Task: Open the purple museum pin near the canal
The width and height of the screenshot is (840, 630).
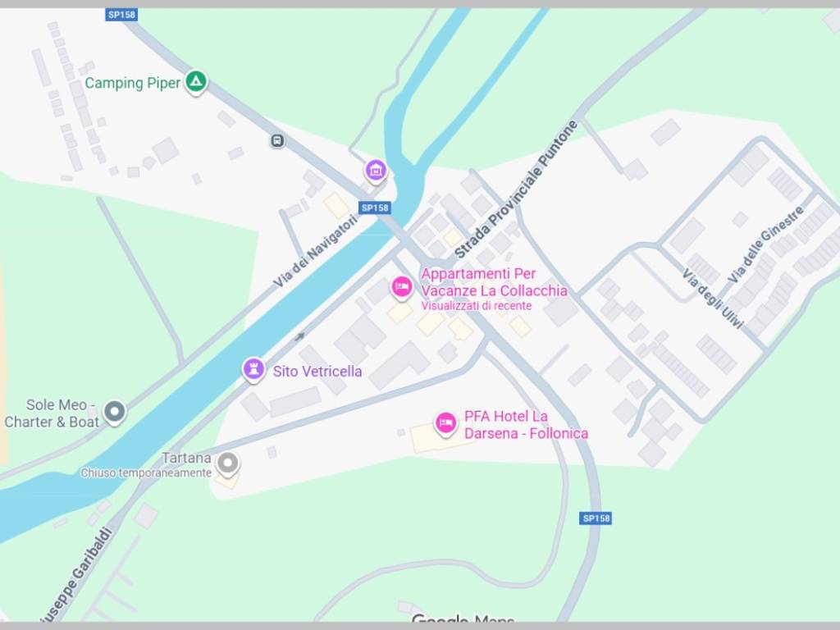Action: pyautogui.click(x=376, y=171)
